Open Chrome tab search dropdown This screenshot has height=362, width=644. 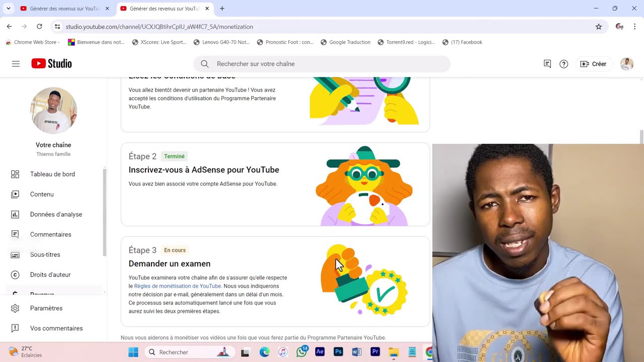click(8, 9)
